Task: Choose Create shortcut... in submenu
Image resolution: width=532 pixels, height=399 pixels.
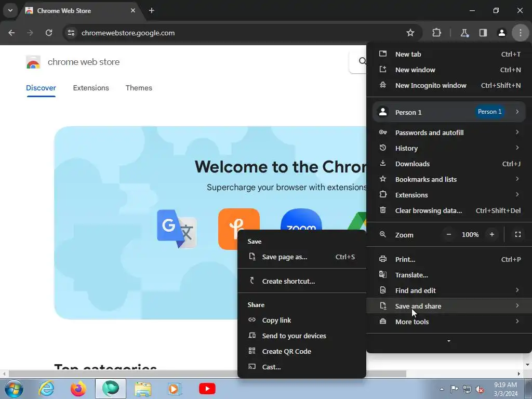Action: pos(302,281)
